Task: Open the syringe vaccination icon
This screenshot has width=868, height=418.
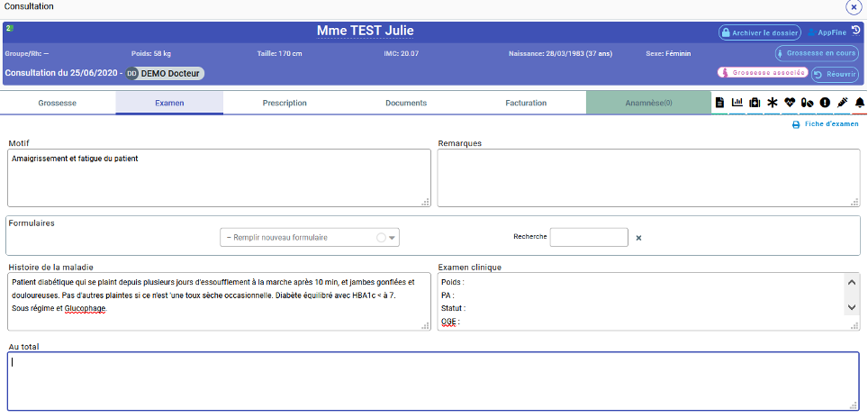Action: pyautogui.click(x=842, y=103)
